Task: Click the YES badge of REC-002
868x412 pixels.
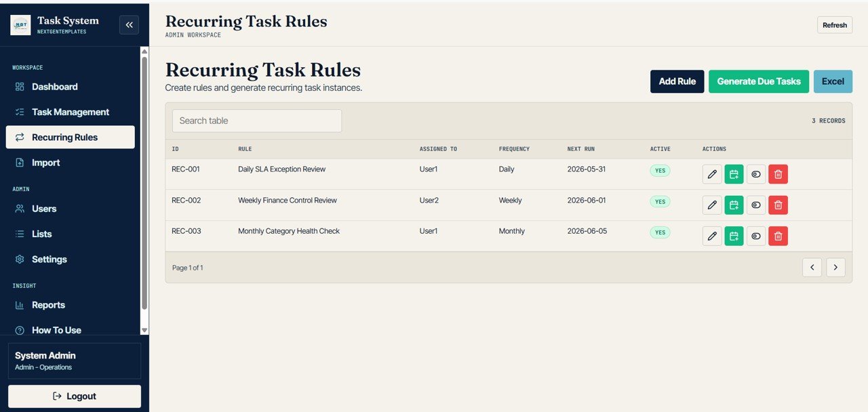Action: 660,201
